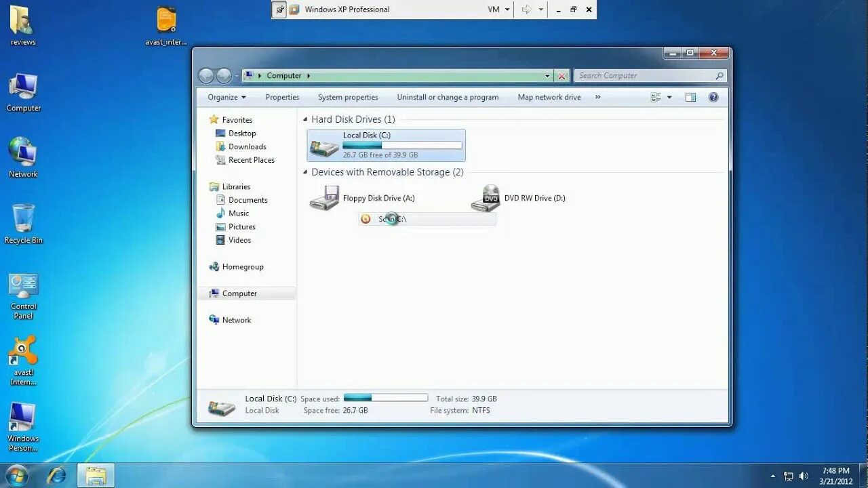The image size is (868, 488).
Task: Open the Start menu orb
Action: [x=16, y=475]
